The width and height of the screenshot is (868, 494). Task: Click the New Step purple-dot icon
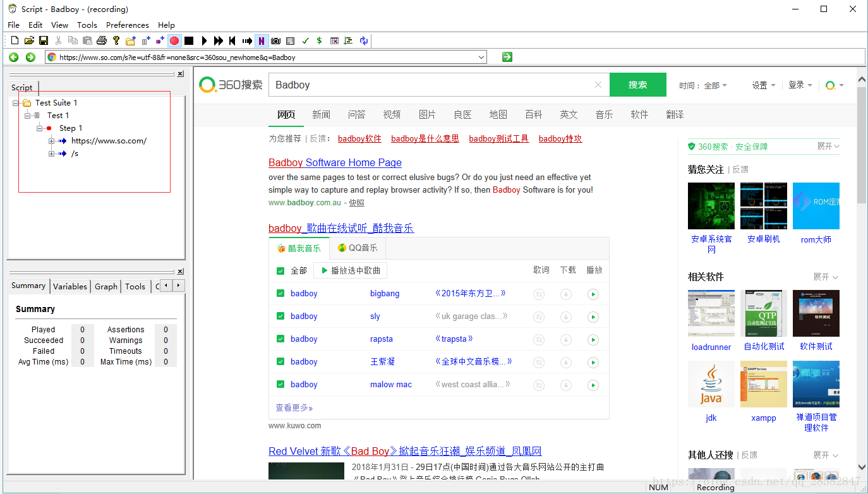160,40
